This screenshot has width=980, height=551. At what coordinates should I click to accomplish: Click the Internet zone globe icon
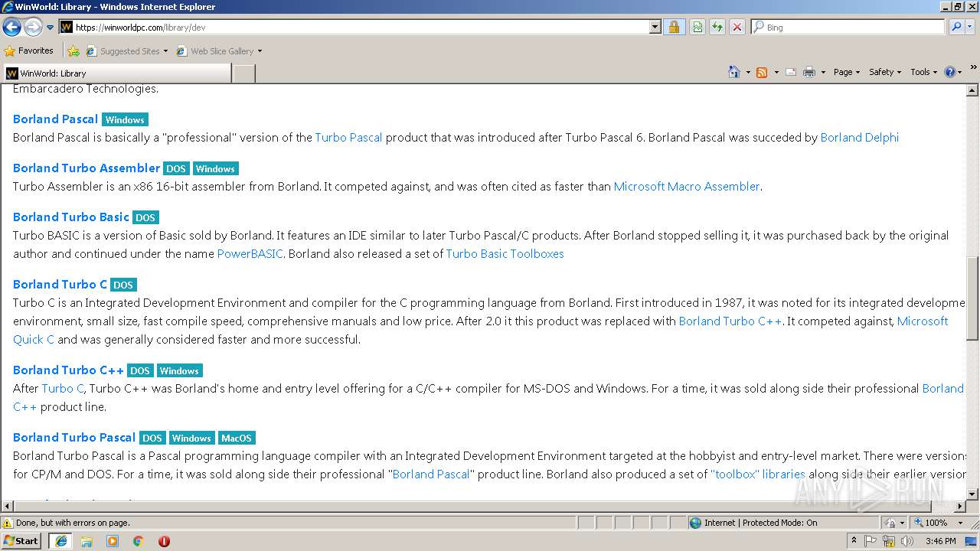click(695, 523)
